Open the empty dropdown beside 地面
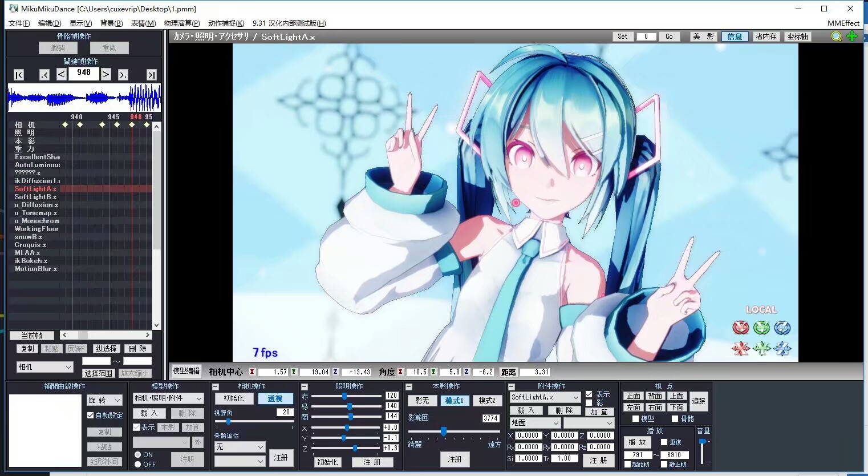 [x=589, y=423]
